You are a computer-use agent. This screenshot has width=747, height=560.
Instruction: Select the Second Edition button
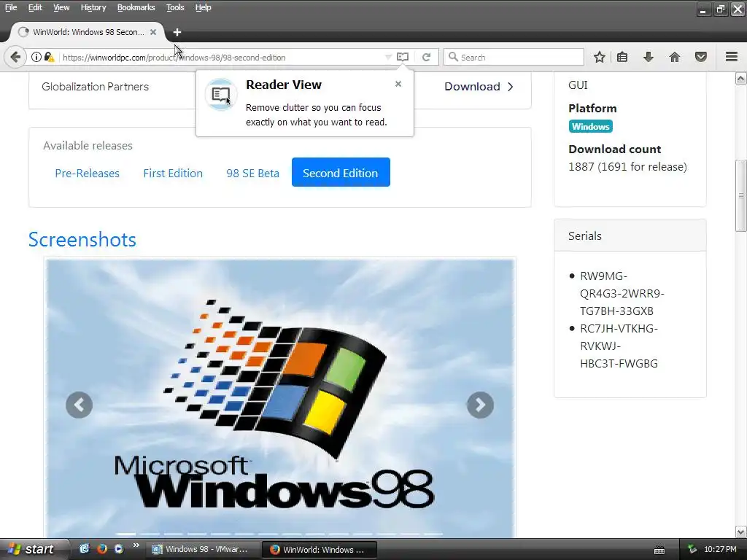(341, 172)
